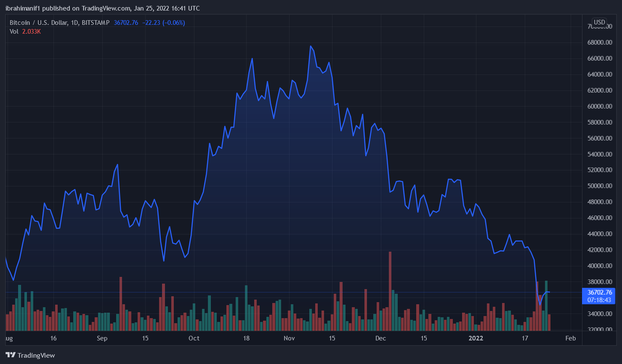This screenshot has height=364, width=622.
Task: Select the Oct marker on the date axis
Action: point(194,338)
